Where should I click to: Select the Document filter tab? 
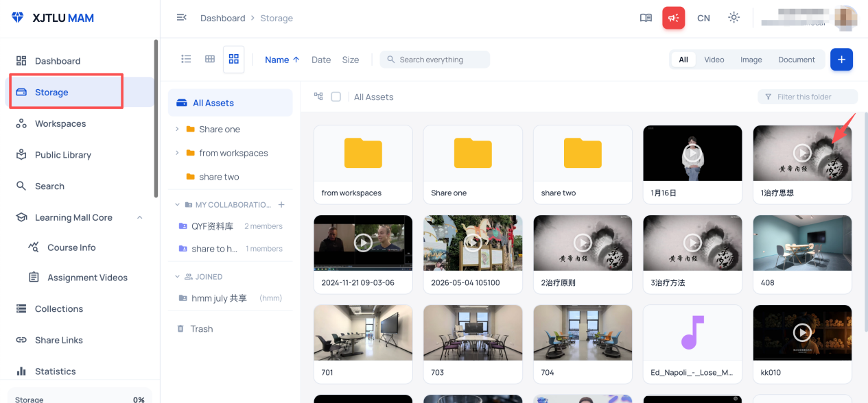click(797, 60)
